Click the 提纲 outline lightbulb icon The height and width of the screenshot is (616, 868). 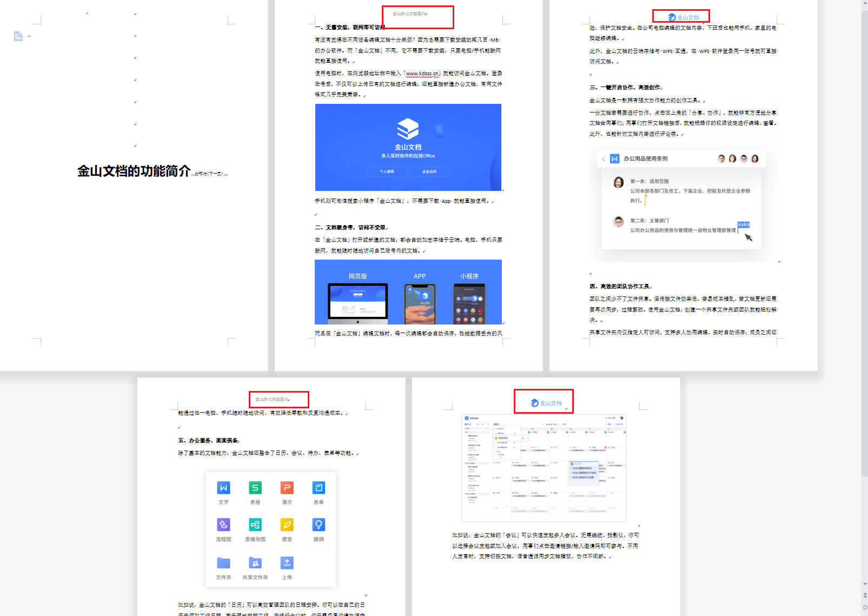click(x=319, y=525)
